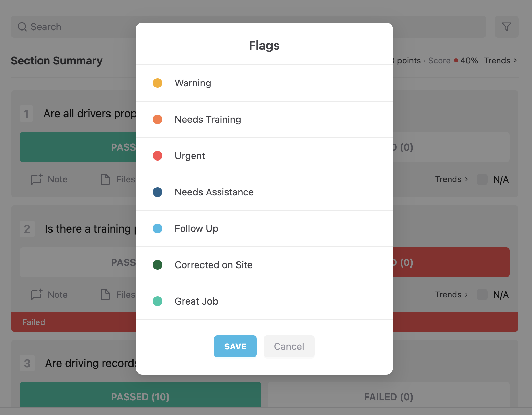Select the Needs Training flag option

click(x=264, y=119)
